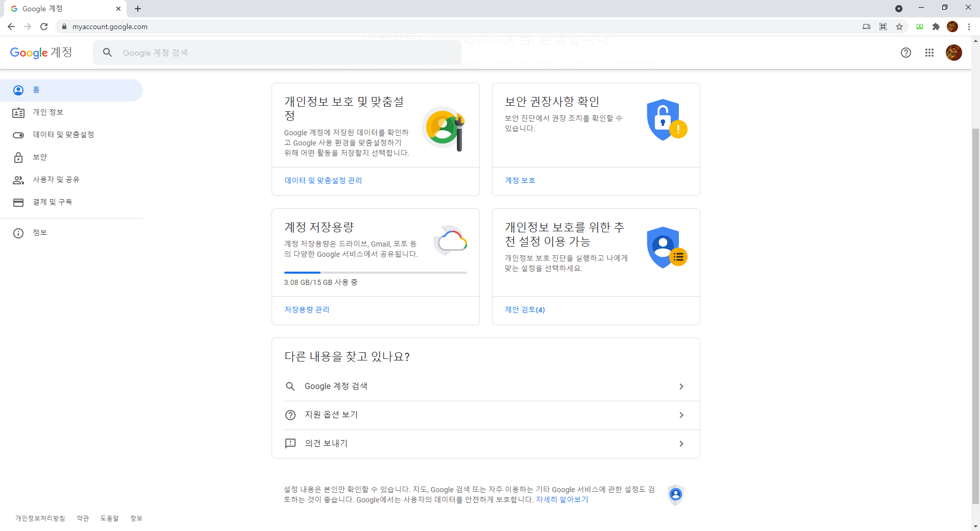Click the 개인정보 보호 및 맞춤설정 card title

coord(344,109)
